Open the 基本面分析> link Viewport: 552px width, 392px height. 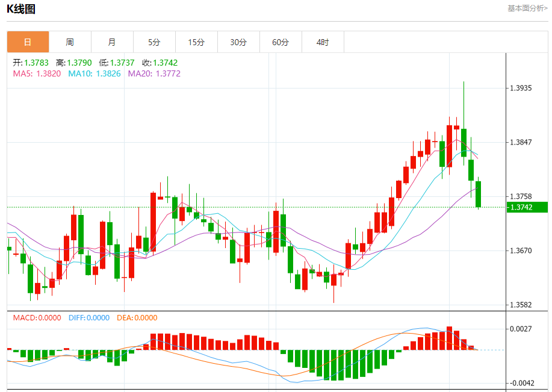[x=527, y=8]
